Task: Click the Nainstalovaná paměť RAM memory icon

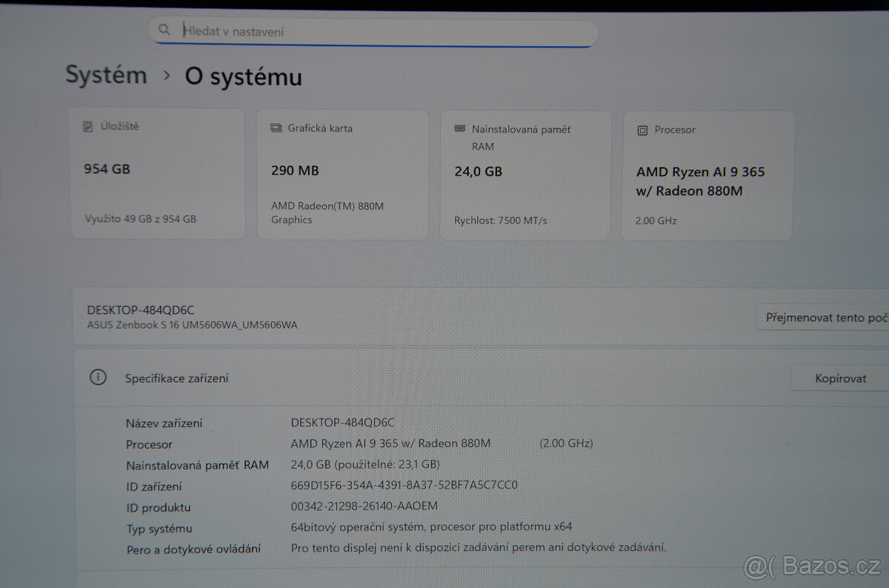Action: [461, 129]
